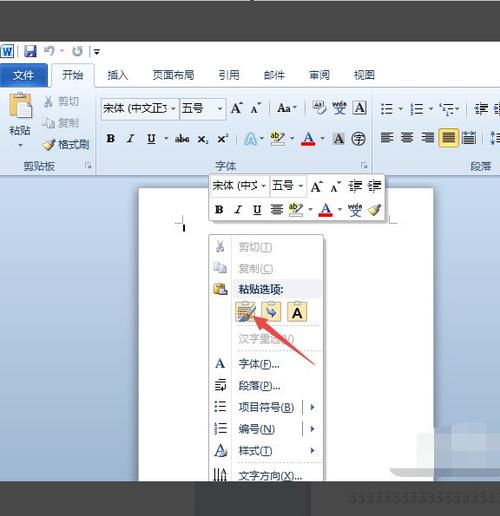Screen dimensions: 500x516
Task: Choose Keep Text Only paste option
Action: click(297, 312)
